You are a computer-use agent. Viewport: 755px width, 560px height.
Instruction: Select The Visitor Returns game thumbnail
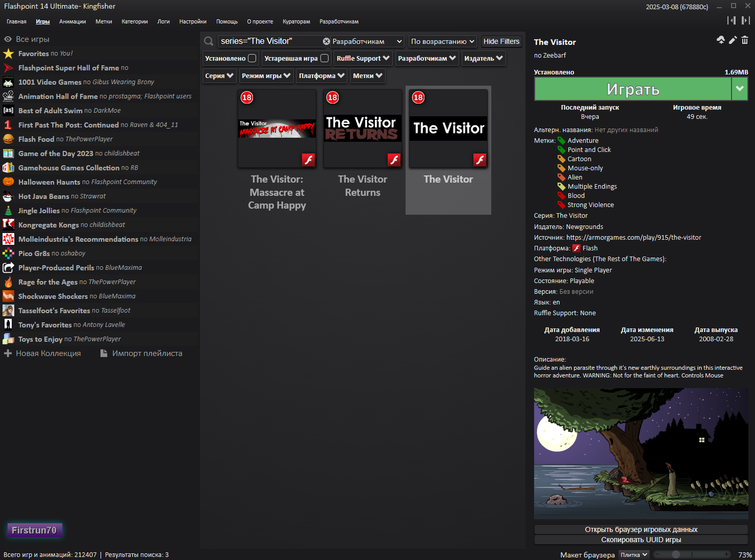click(x=362, y=129)
